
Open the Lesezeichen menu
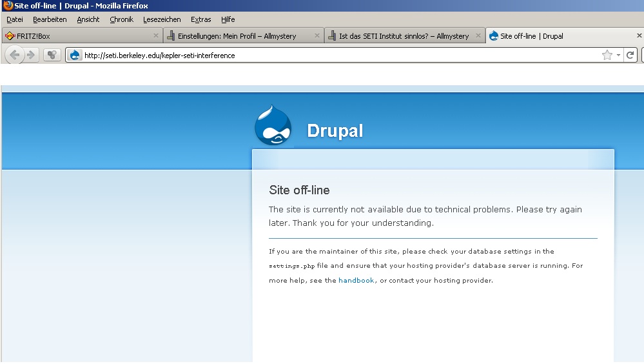pyautogui.click(x=162, y=19)
